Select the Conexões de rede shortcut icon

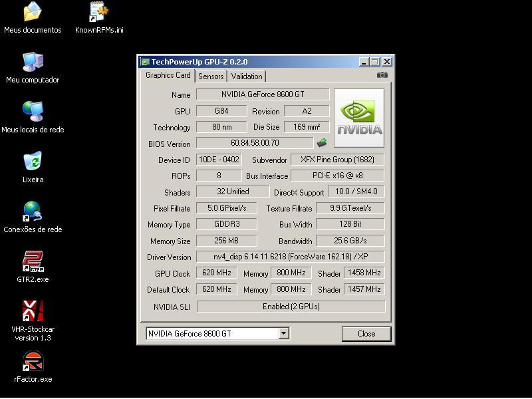click(33, 211)
